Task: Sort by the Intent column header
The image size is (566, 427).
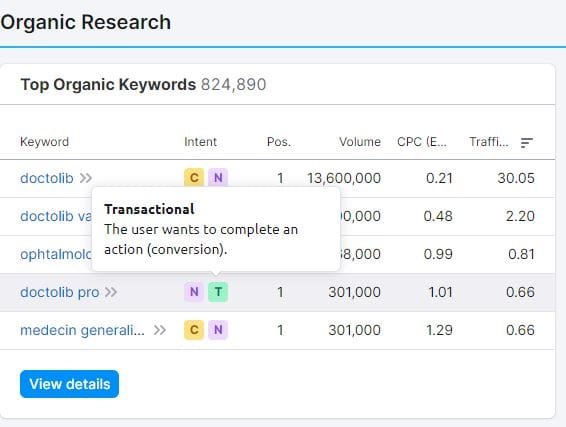Action: pyautogui.click(x=200, y=142)
